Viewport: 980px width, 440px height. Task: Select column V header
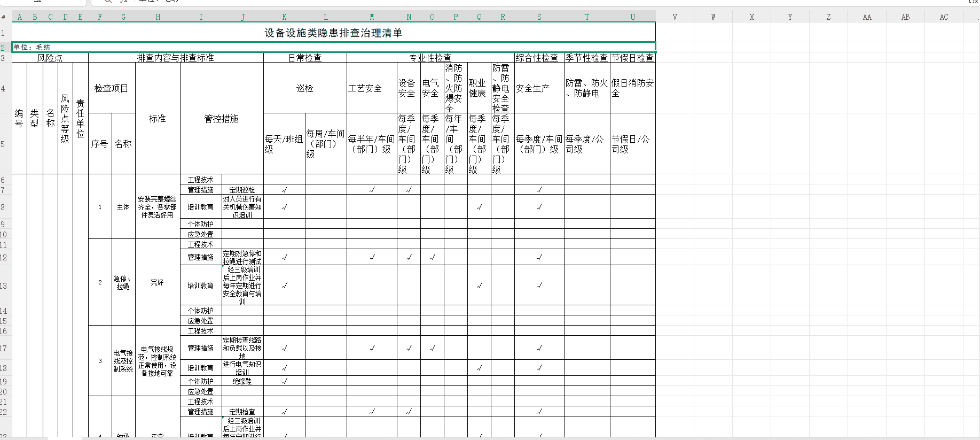click(x=675, y=17)
